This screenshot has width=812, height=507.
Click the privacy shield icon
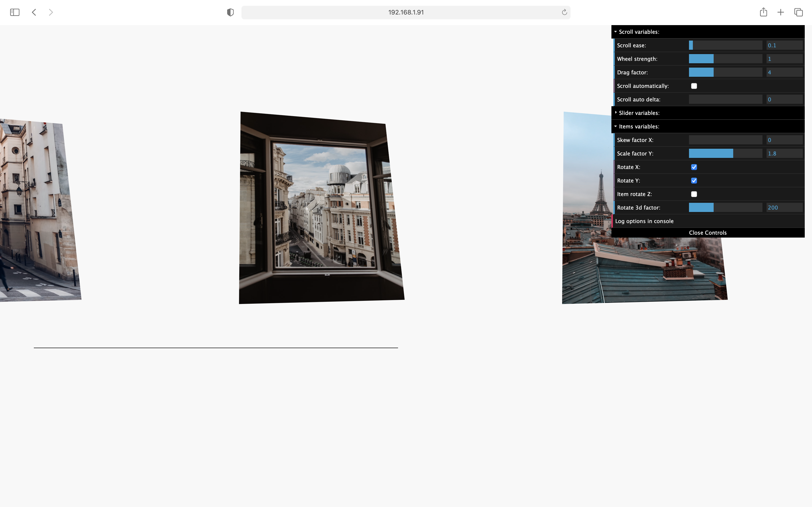pyautogui.click(x=230, y=12)
